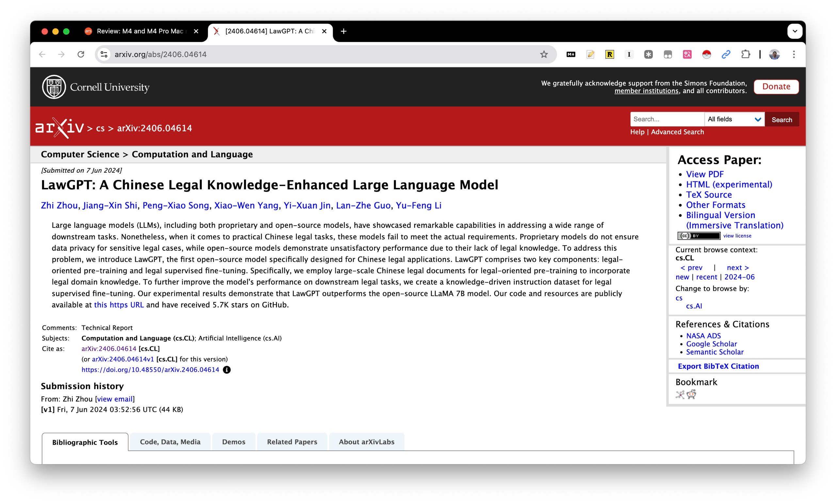Click the View PDF link
836x504 pixels.
(705, 174)
